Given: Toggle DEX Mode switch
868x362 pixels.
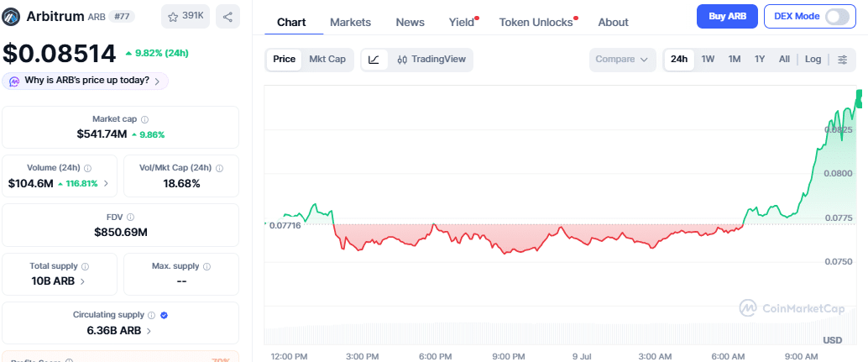Looking at the screenshot, I should pyautogui.click(x=837, y=17).
